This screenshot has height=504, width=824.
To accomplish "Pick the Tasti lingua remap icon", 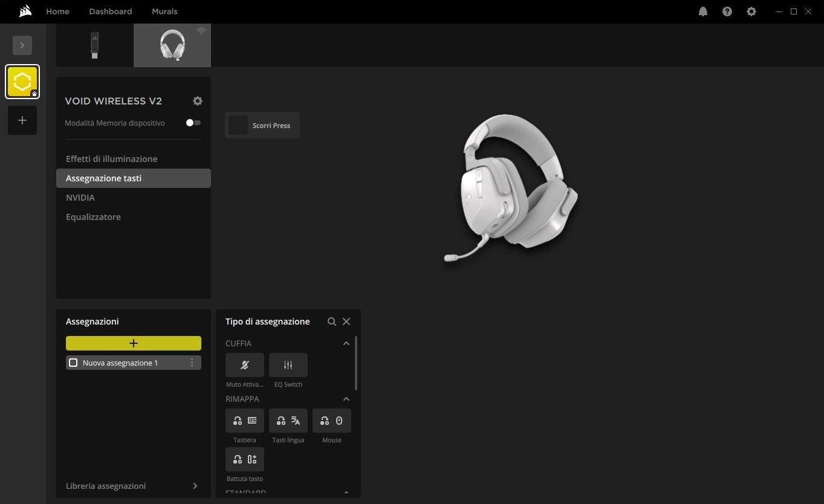I will click(x=288, y=421).
